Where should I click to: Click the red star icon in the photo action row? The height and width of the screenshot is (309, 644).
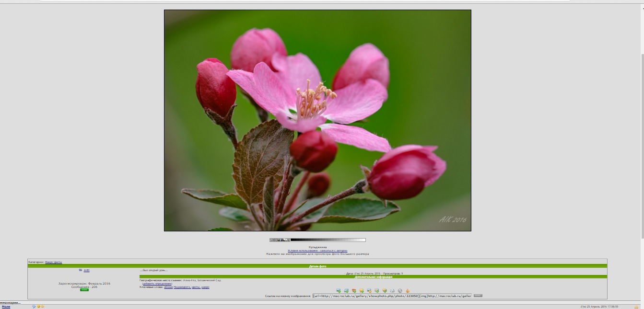(354, 291)
